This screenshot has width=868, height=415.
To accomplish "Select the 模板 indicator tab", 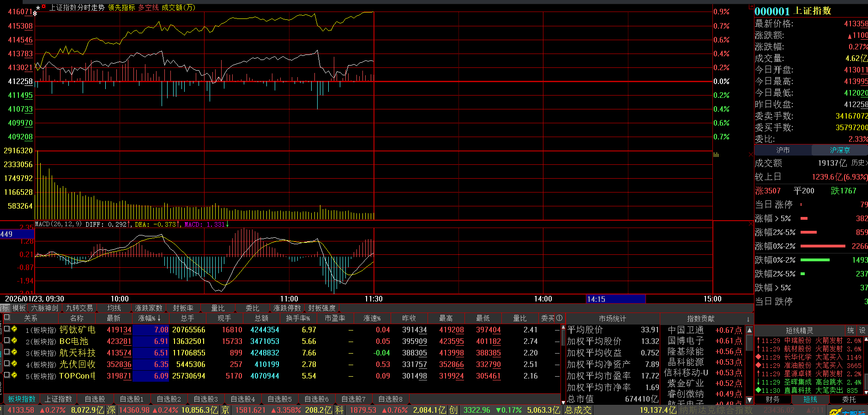I will coord(19,308).
